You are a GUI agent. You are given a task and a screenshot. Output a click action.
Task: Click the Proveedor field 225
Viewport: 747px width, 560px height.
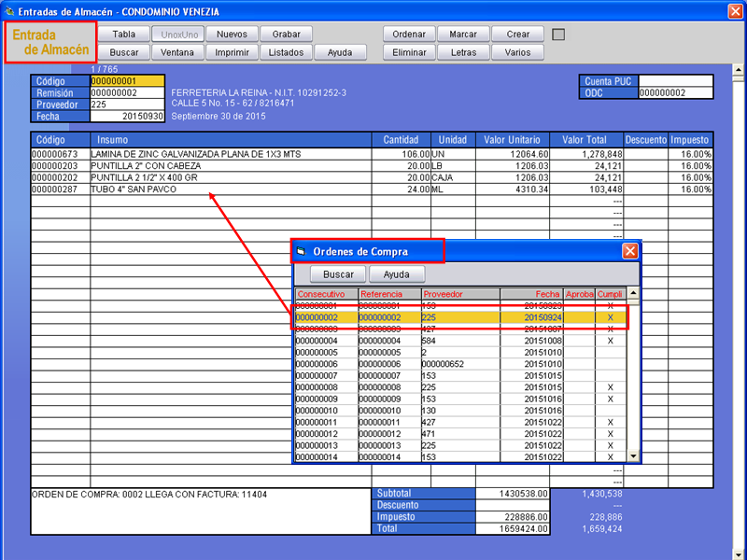click(x=127, y=105)
